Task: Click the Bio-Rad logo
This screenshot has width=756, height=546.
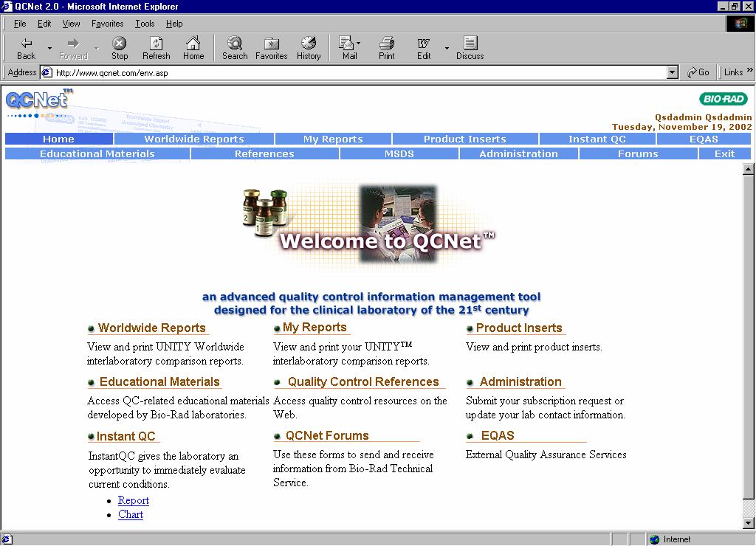Action: click(x=724, y=99)
